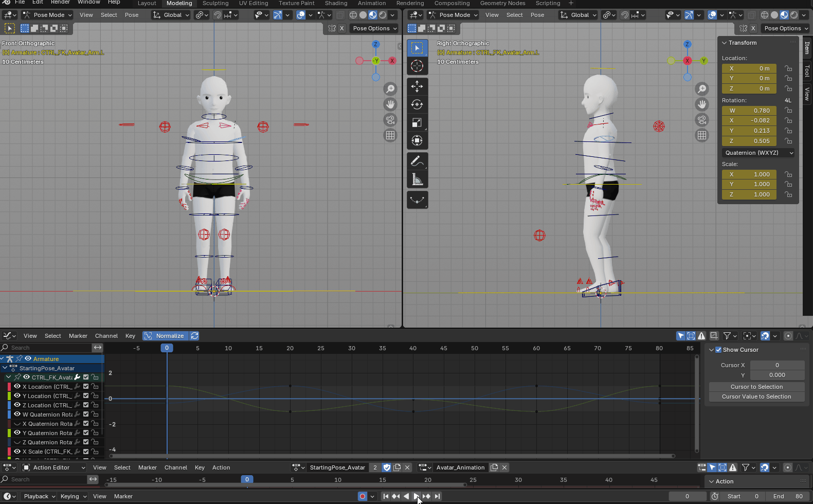Image resolution: width=813 pixels, height=504 pixels.
Task: Open the Action Editor mode dropdown
Action: pyautogui.click(x=54, y=467)
